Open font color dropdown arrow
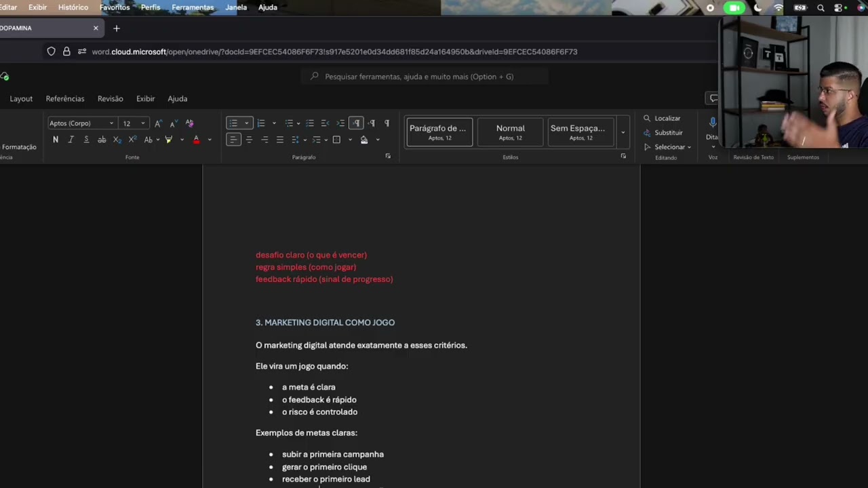The height and width of the screenshot is (488, 868). pos(209,140)
